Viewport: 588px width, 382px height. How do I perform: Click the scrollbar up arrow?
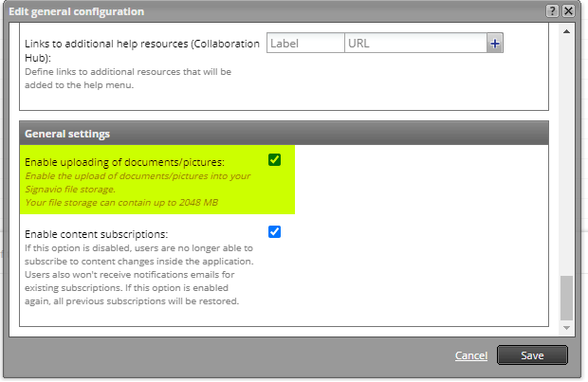coord(566,31)
